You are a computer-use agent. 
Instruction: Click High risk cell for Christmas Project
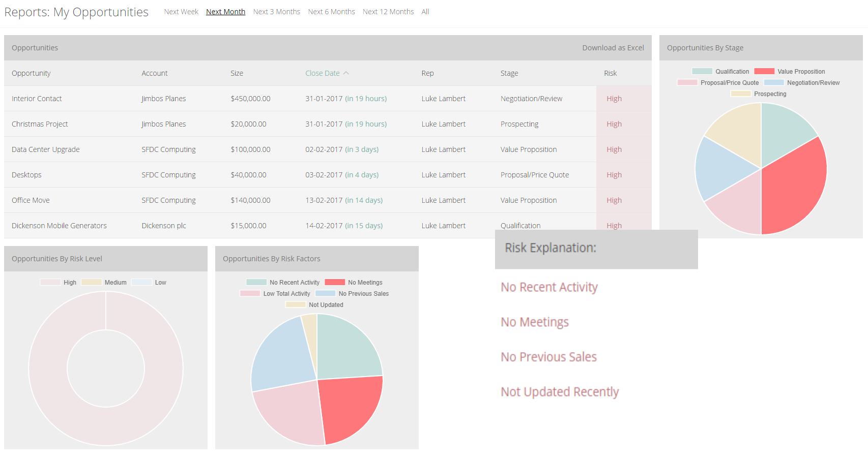click(x=624, y=124)
